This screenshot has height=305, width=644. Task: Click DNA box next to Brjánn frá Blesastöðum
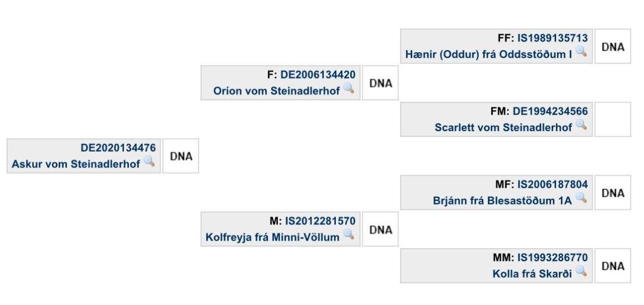pos(613,193)
